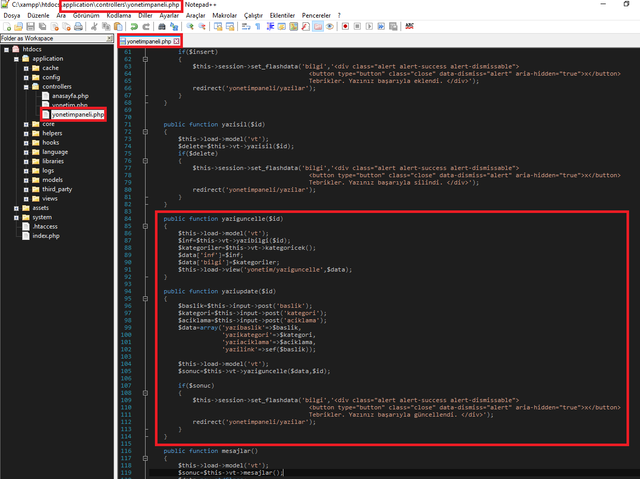Click the ABC spell check icon

point(409,27)
